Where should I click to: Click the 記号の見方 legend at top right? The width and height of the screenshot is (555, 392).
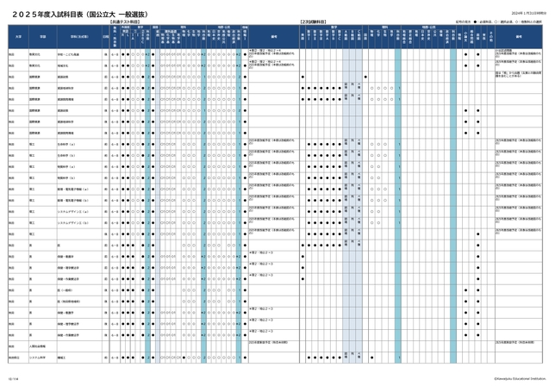click(502, 21)
